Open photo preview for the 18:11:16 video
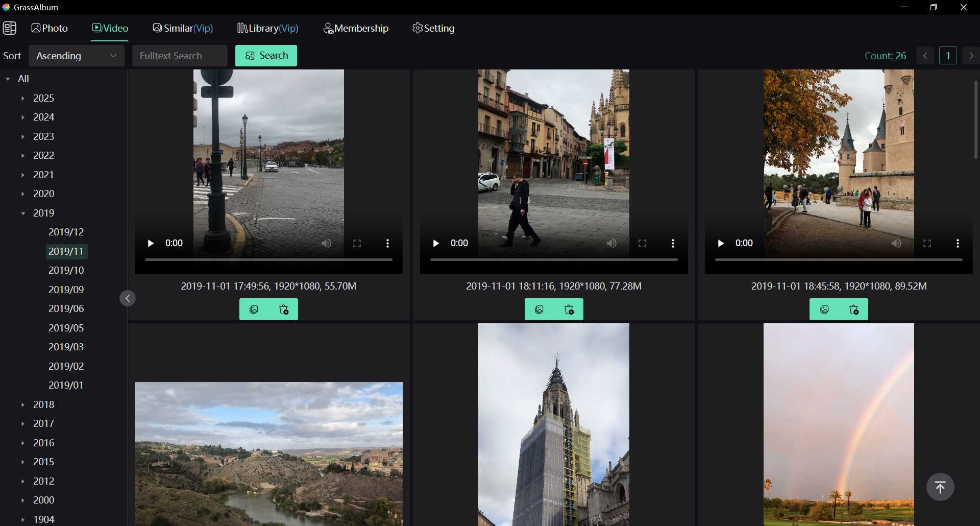Screen dimensions: 980x526 click(x=539, y=309)
